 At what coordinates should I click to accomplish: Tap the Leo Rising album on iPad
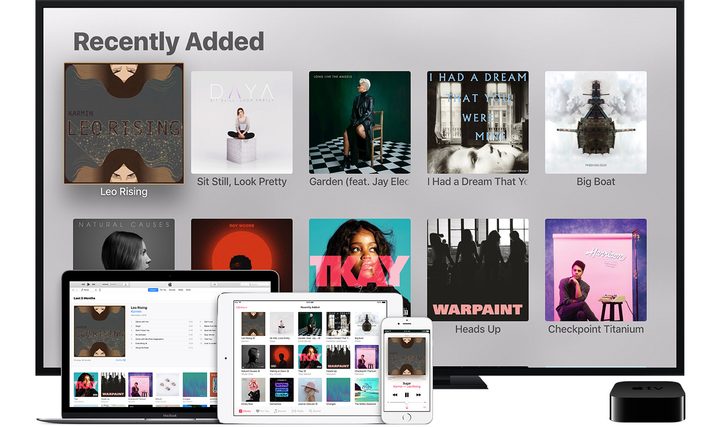[x=253, y=324]
